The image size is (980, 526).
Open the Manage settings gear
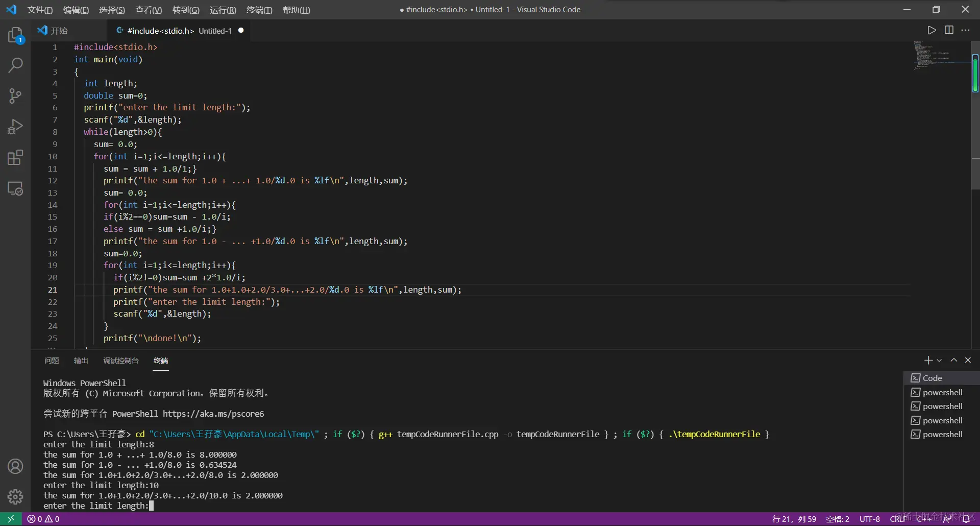point(15,496)
